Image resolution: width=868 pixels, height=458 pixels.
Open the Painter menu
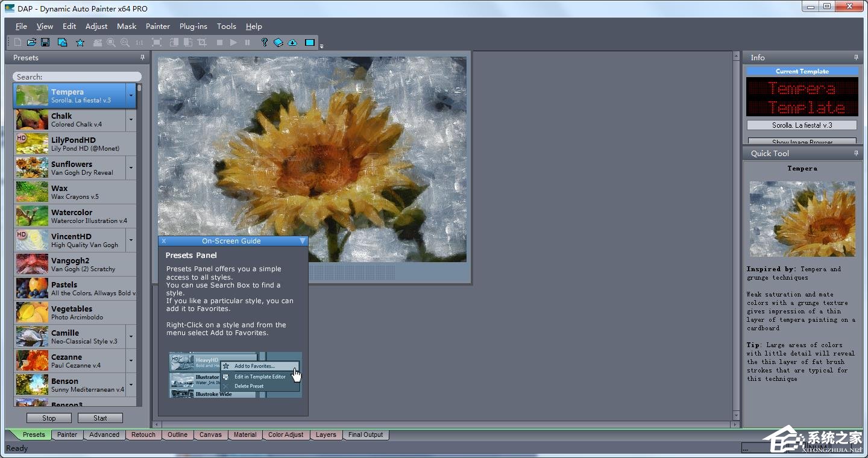coord(158,26)
